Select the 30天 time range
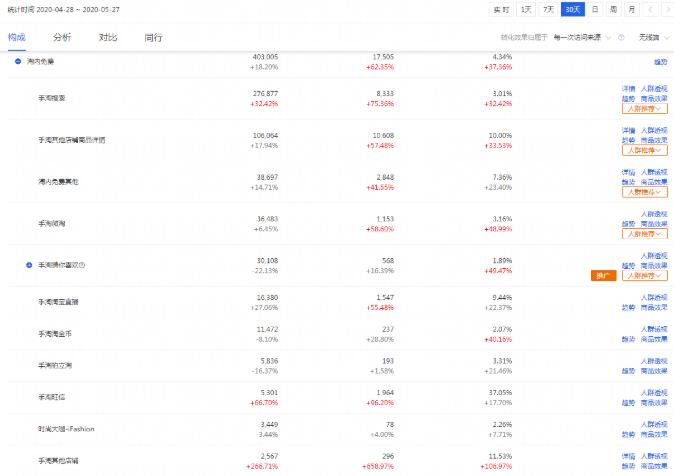674x476 pixels. (572, 9)
